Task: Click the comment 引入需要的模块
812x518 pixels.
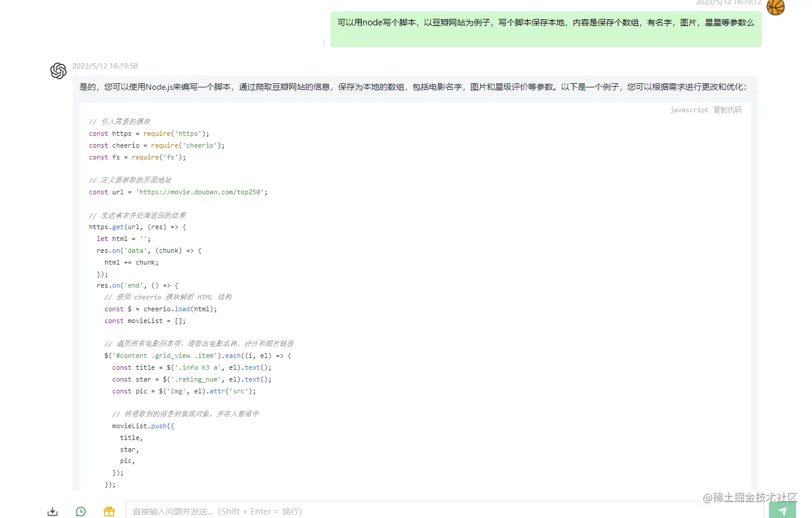Action: pyautogui.click(x=120, y=122)
